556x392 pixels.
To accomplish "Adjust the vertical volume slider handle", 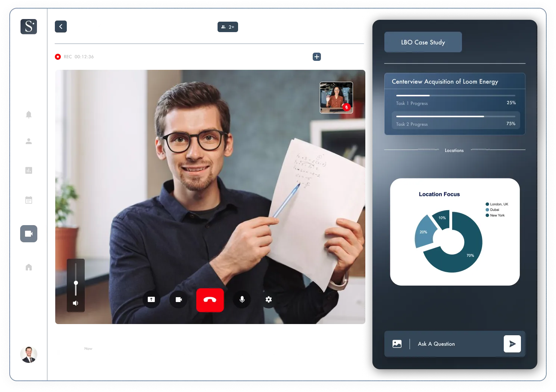I will click(76, 283).
